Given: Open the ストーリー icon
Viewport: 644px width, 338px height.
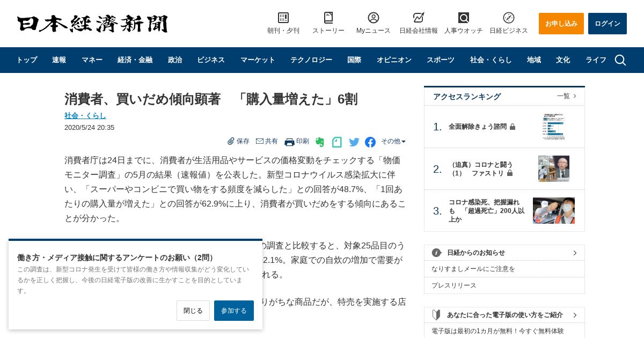Looking at the screenshot, I should (x=328, y=18).
